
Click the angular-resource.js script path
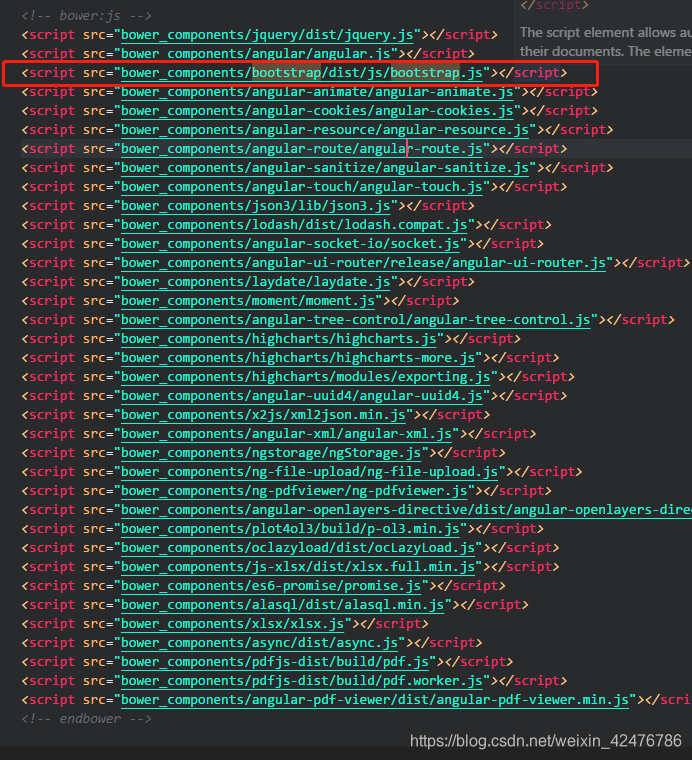click(x=325, y=130)
